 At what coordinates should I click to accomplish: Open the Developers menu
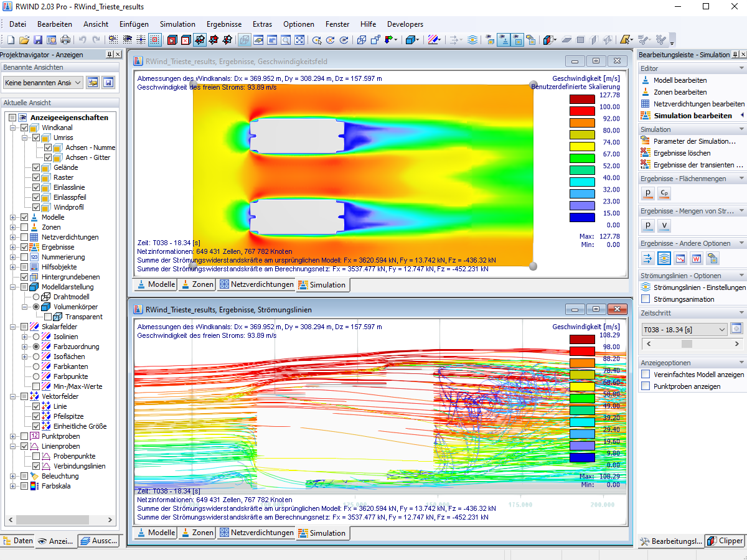click(405, 24)
